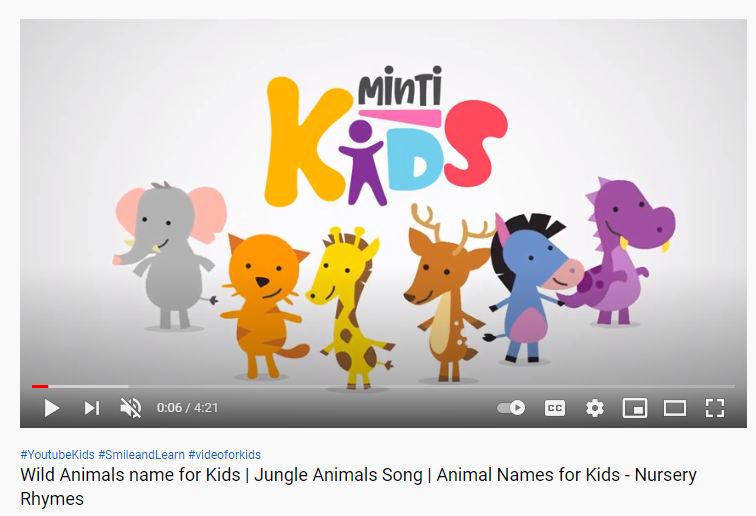756x516 pixels.
Task: Toggle the autoplay switch
Action: tap(511, 408)
